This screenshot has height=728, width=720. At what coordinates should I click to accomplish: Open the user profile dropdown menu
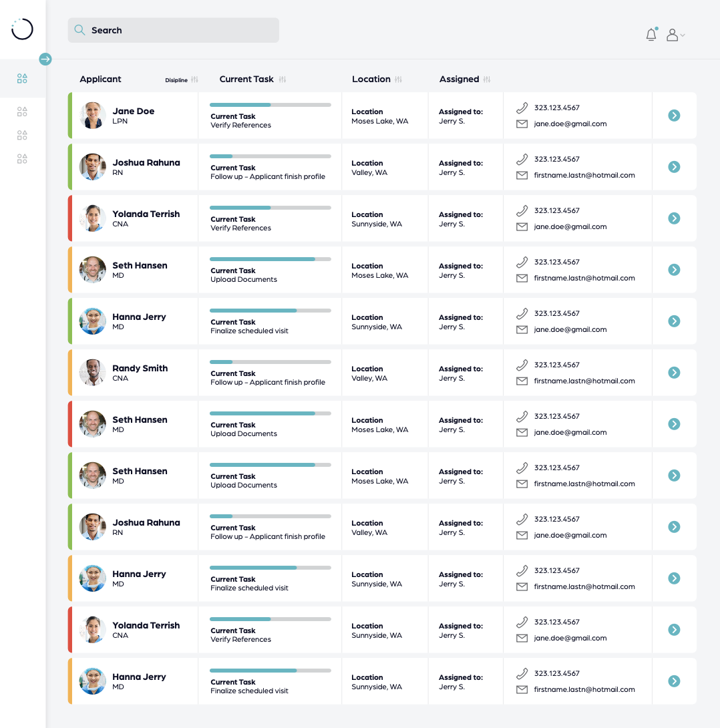pos(676,35)
